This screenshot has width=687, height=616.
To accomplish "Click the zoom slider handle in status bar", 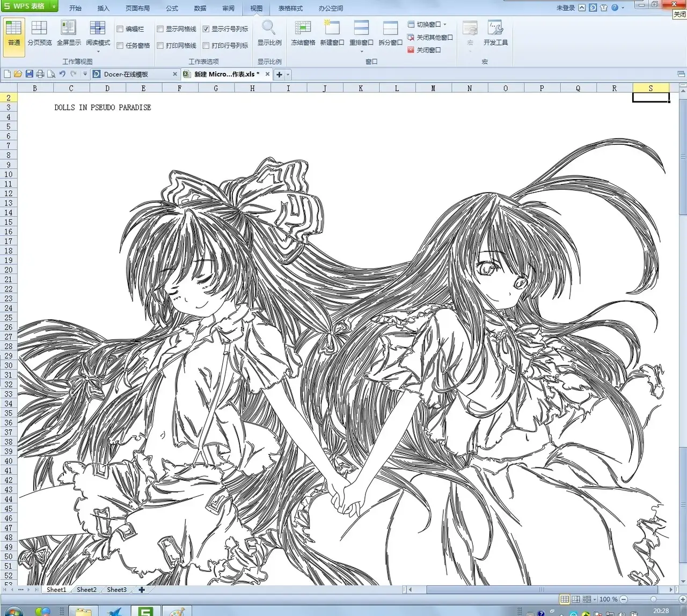I will 653,599.
